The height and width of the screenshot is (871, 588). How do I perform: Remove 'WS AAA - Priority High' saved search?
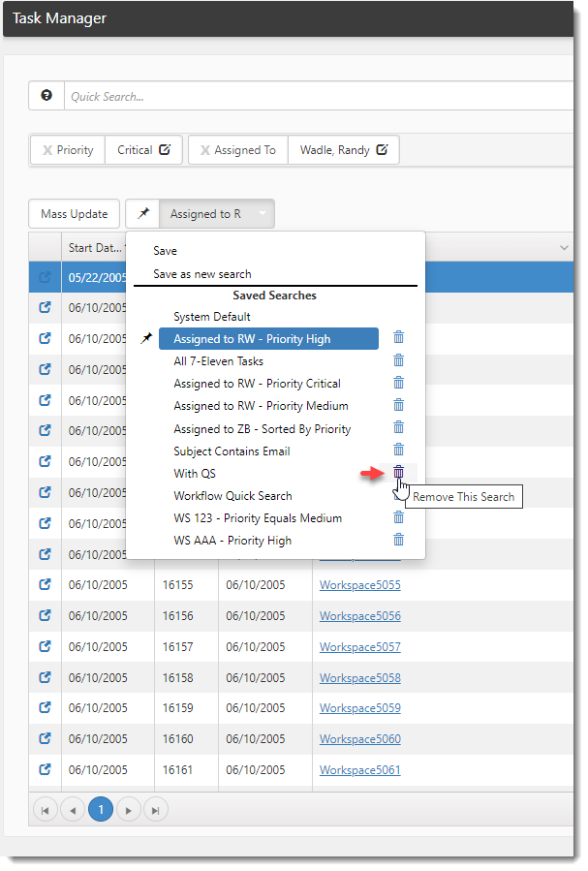[398, 540]
